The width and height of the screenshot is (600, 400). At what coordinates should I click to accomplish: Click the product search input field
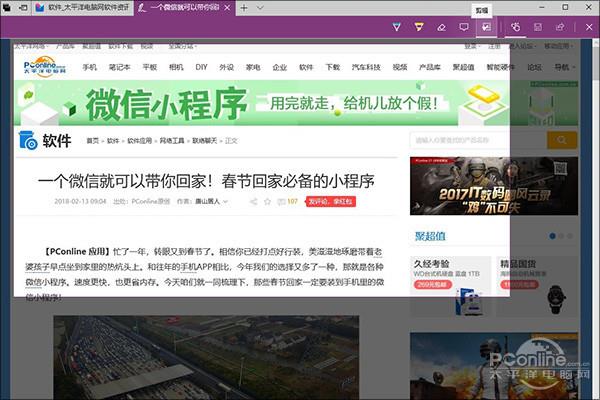click(478, 140)
